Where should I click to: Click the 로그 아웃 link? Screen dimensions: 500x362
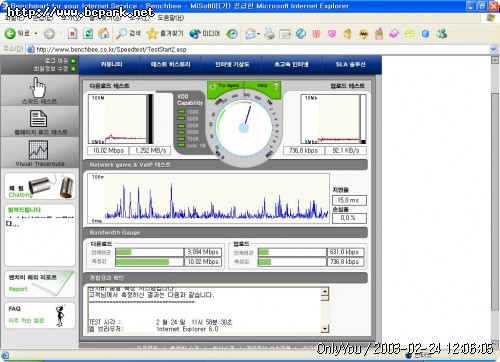(56, 61)
